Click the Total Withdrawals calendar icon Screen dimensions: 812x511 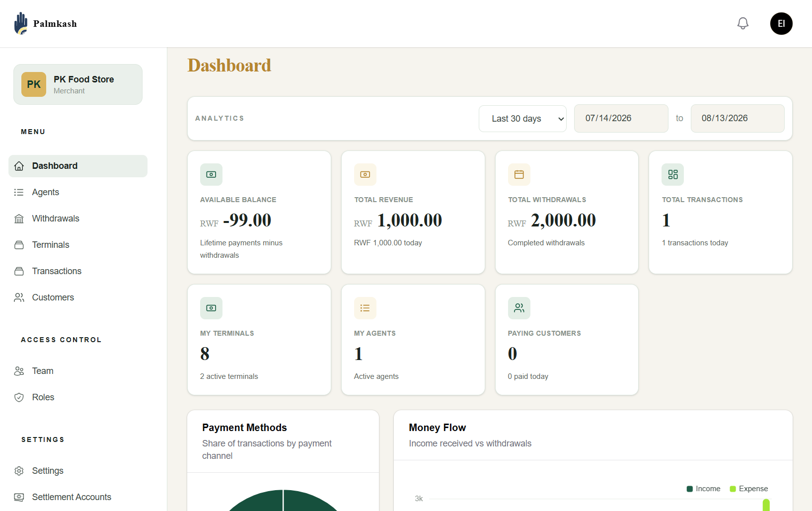pyautogui.click(x=519, y=174)
